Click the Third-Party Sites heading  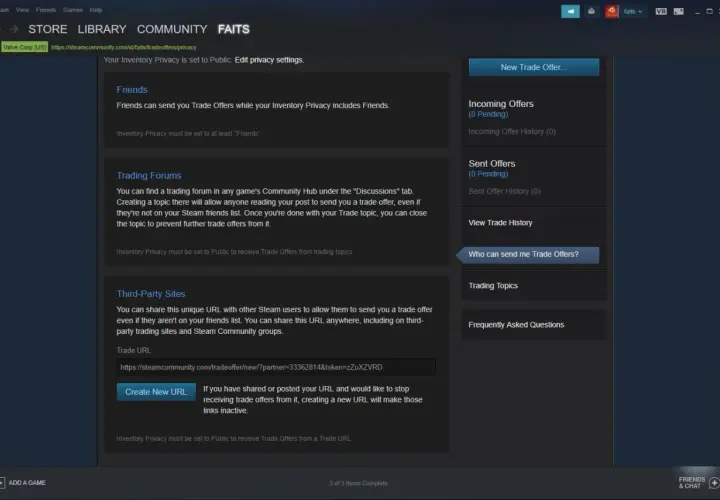151,293
